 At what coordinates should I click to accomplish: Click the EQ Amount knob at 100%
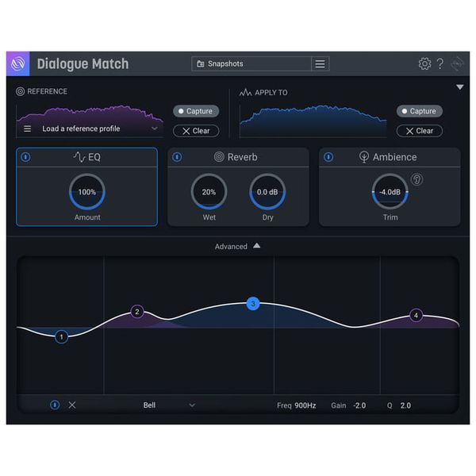pos(87,192)
